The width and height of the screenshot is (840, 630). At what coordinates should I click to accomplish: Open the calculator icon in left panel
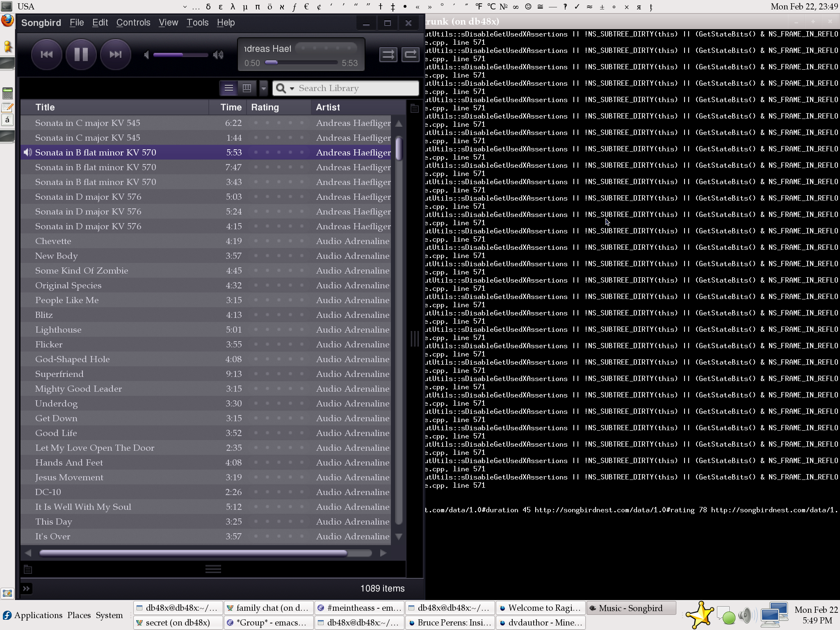pos(7,93)
